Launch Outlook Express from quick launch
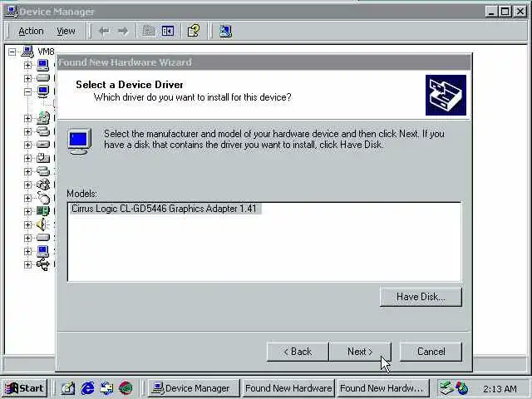Viewport: 532px width, 399px height. pyautogui.click(x=106, y=388)
